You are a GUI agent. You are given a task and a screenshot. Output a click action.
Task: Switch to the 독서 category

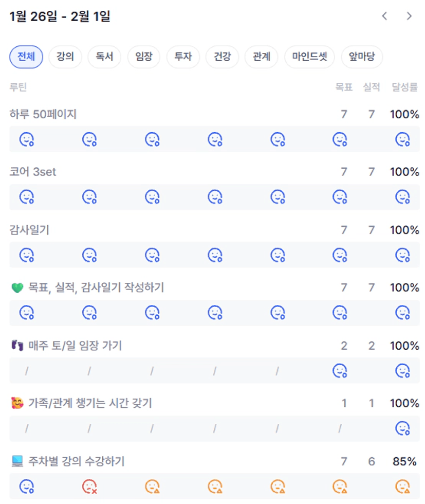click(x=104, y=57)
